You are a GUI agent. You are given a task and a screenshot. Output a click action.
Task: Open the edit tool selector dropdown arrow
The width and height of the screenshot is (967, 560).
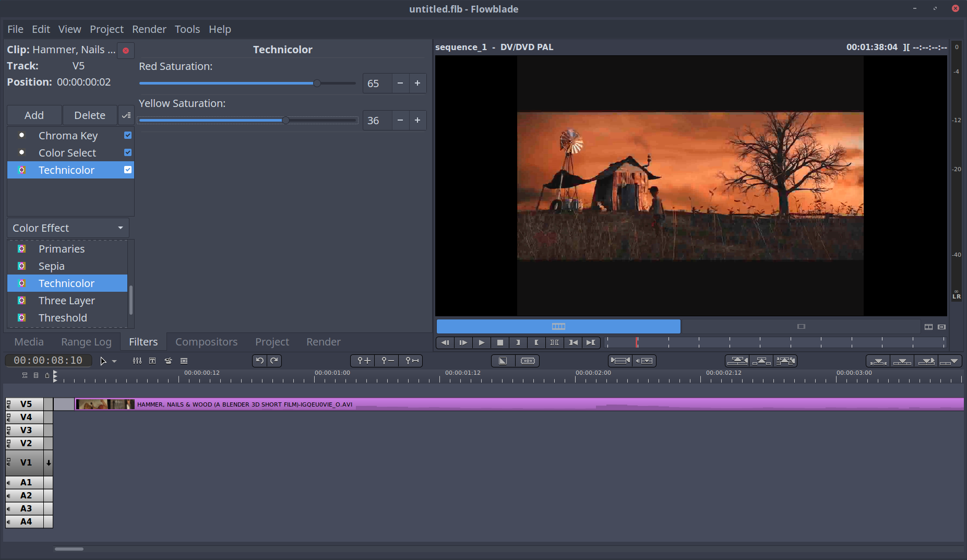tap(114, 361)
